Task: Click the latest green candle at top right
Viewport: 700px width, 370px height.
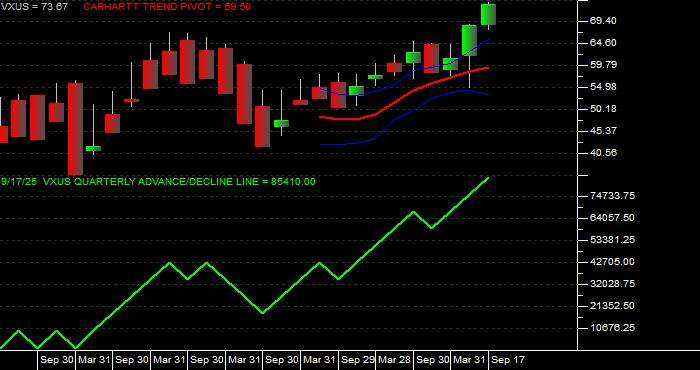Action: click(x=488, y=15)
